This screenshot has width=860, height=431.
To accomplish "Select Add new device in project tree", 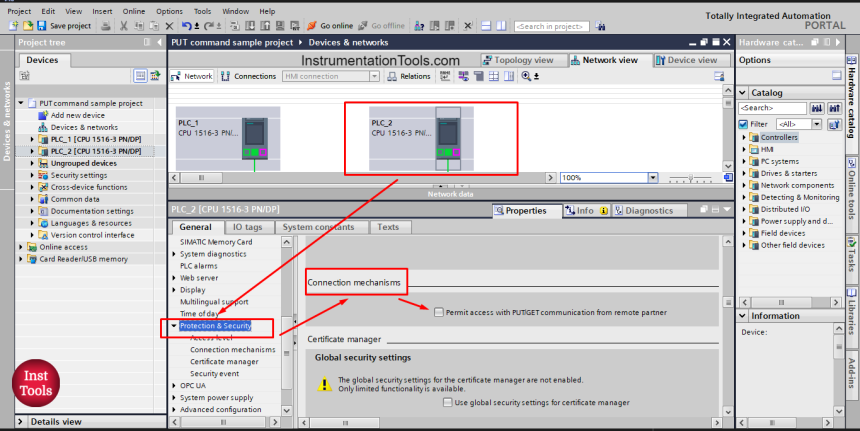I will click(x=77, y=115).
